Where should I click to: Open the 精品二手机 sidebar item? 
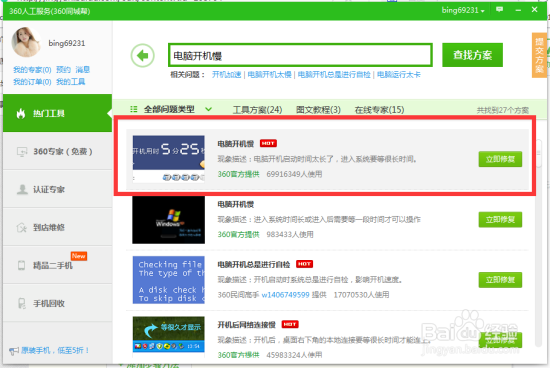point(58,265)
